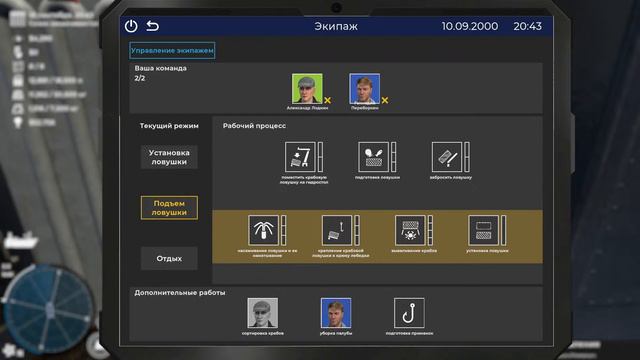Select the green-background crew member portrait
640x360 pixels.
[x=307, y=89]
